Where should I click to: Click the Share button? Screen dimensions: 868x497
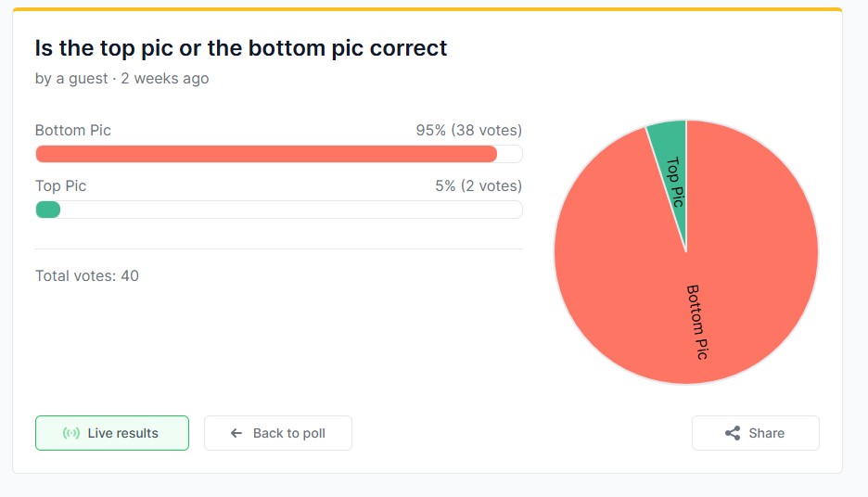click(x=755, y=433)
